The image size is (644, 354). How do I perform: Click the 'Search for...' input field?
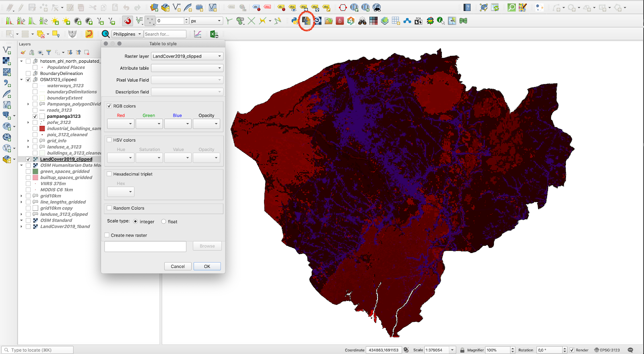[165, 34]
